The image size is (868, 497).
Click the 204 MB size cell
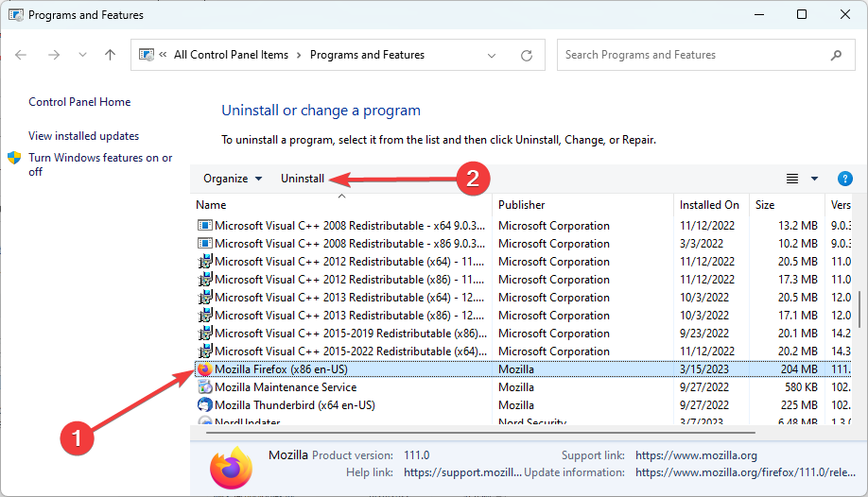coord(799,369)
